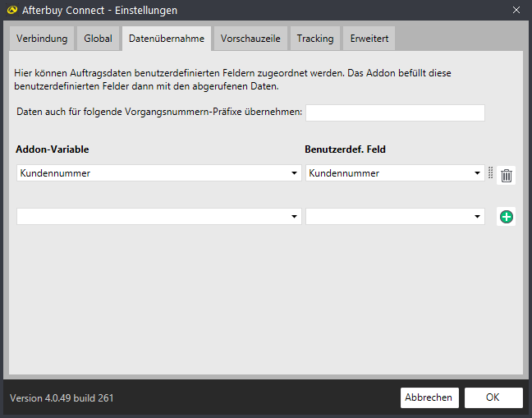The image size is (532, 418).
Task: Close the Einstellungen dialog window
Action: click(516, 10)
